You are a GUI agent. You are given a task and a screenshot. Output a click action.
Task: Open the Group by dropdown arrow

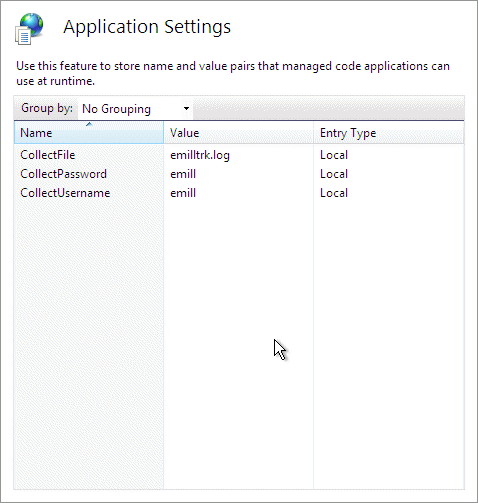[186, 109]
